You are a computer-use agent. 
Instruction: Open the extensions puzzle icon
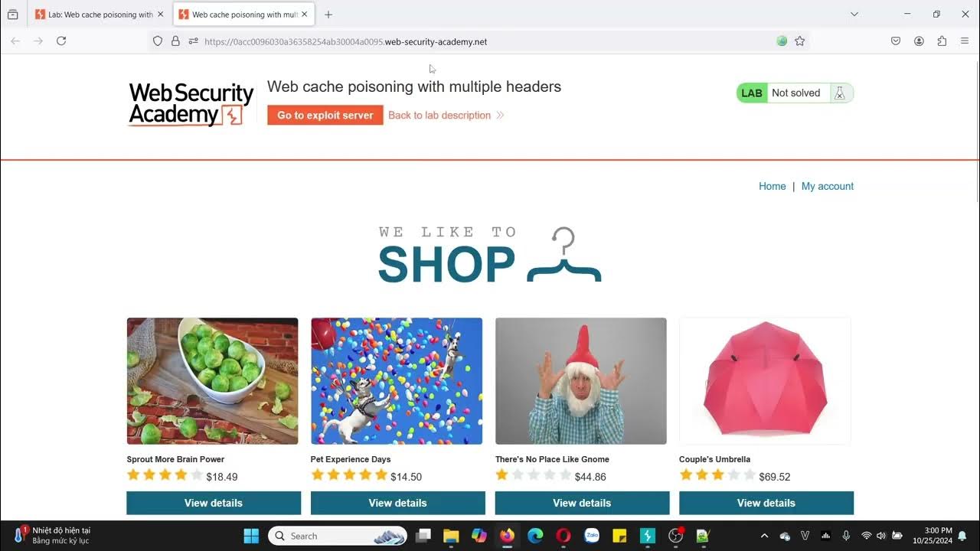click(942, 41)
